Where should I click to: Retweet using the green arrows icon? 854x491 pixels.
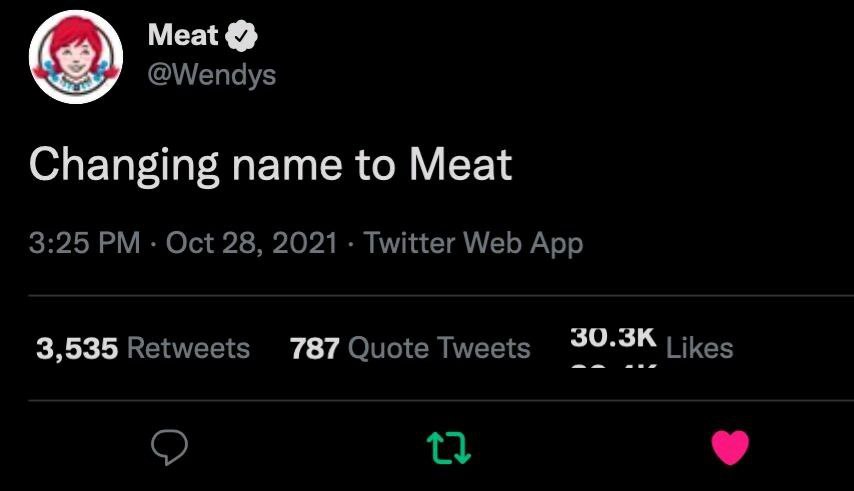pyautogui.click(x=449, y=449)
